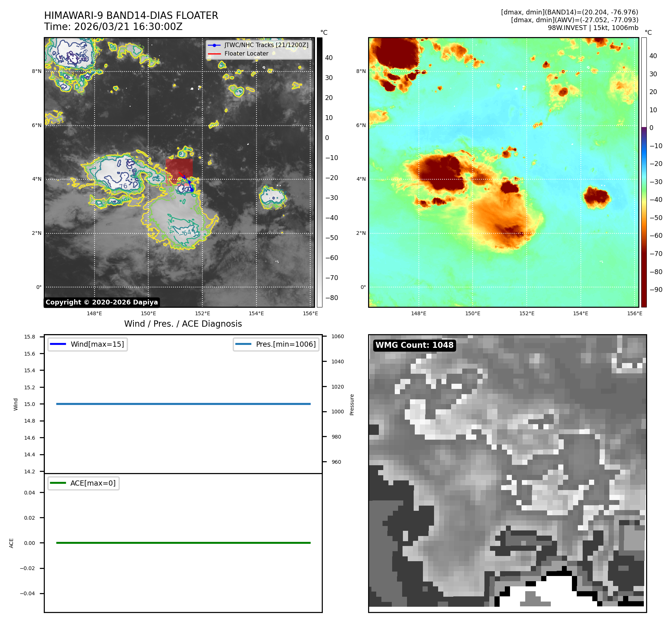This screenshot has width=672, height=626.
Task: Click the Time 2026/03/21 16:30:00Z text
Action: (x=113, y=27)
